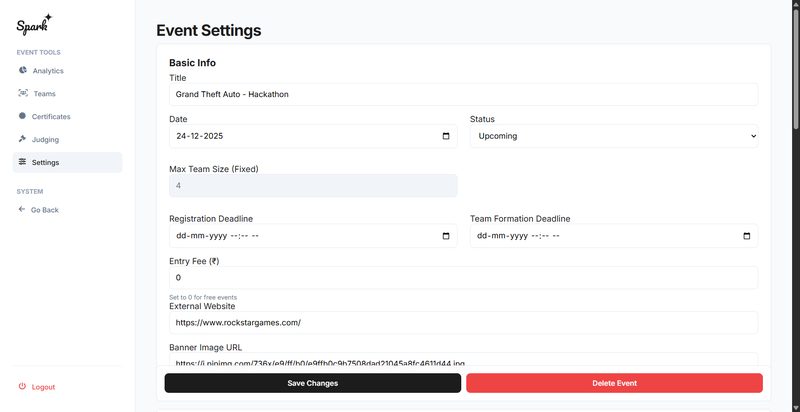Screen dimensions: 800x412
Task: Click the Analytics pie chart icon
Action: (x=23, y=70)
